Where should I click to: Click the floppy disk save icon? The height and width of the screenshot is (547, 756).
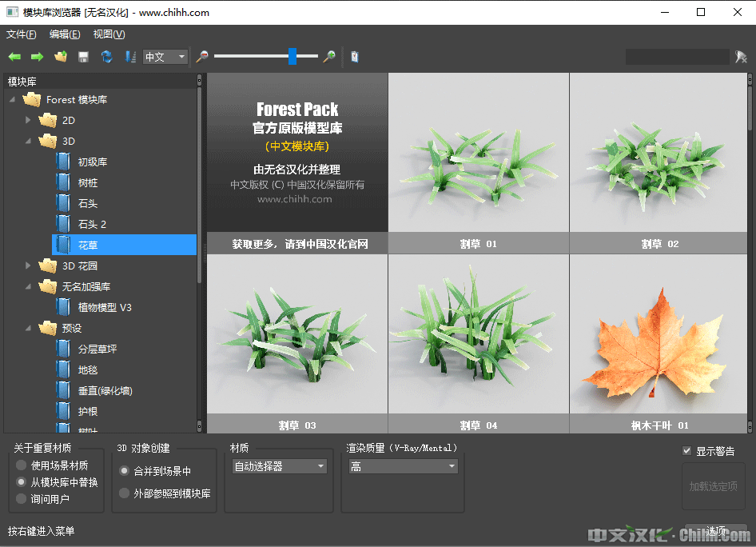83,57
